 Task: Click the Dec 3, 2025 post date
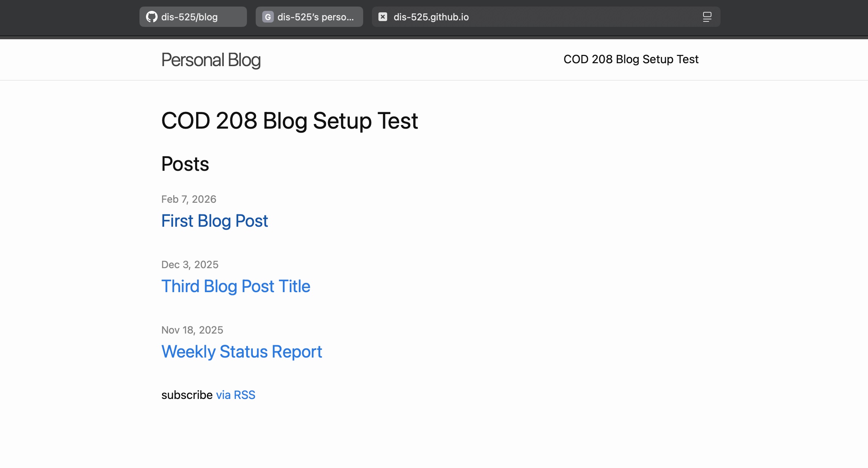(x=190, y=265)
